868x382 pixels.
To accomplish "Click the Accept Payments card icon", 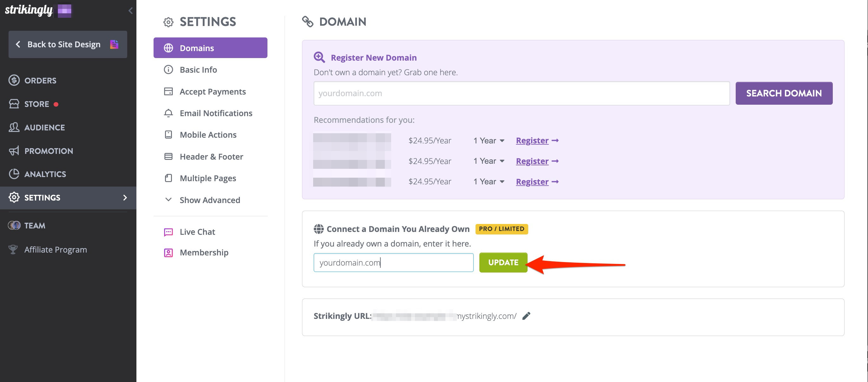I will [168, 91].
